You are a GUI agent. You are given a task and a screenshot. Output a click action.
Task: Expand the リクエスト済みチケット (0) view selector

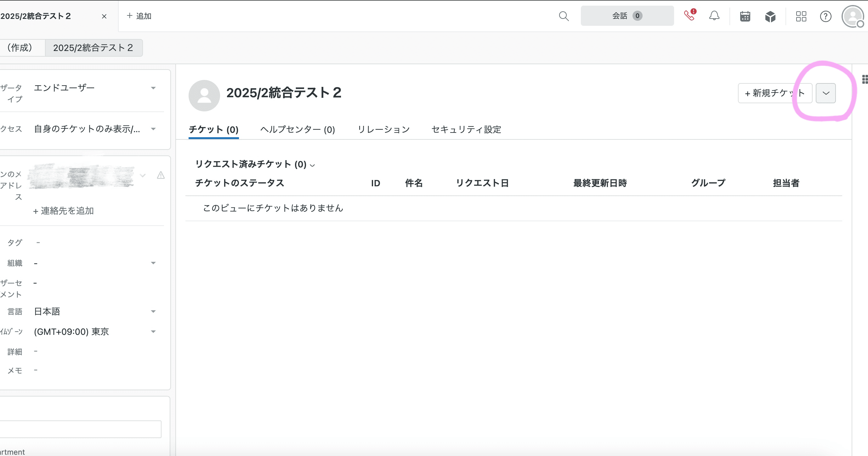(255, 164)
